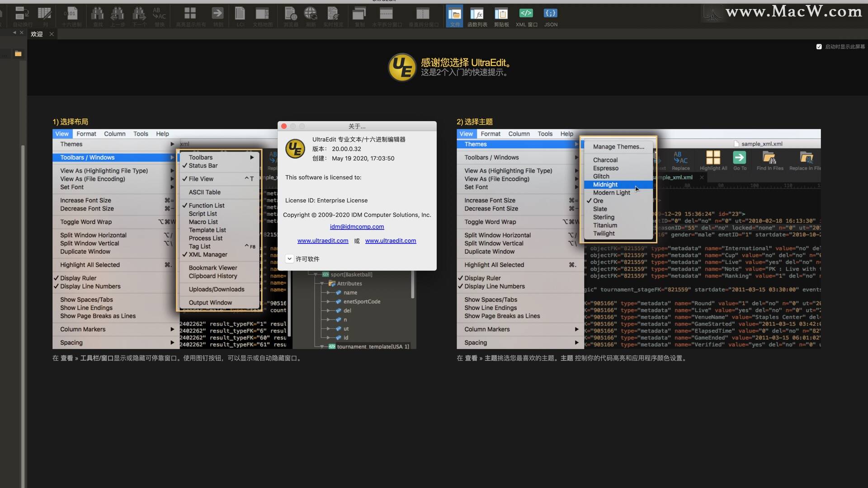Expand the 许可软件 section in About dialog
This screenshot has height=488, width=868.
[x=289, y=259]
